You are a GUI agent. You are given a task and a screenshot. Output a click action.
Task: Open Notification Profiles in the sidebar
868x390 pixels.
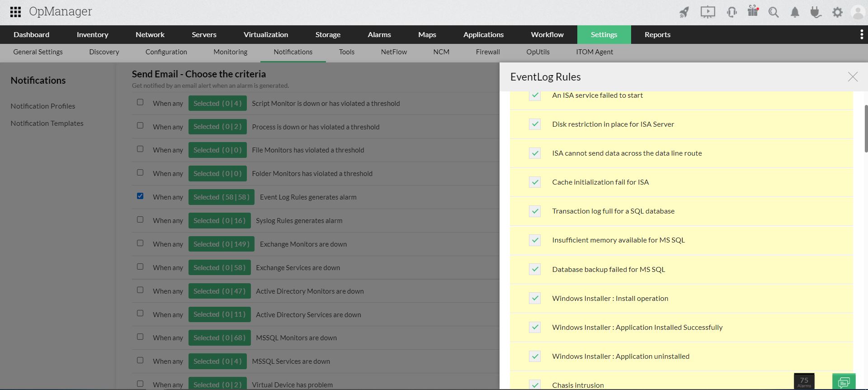coord(43,106)
